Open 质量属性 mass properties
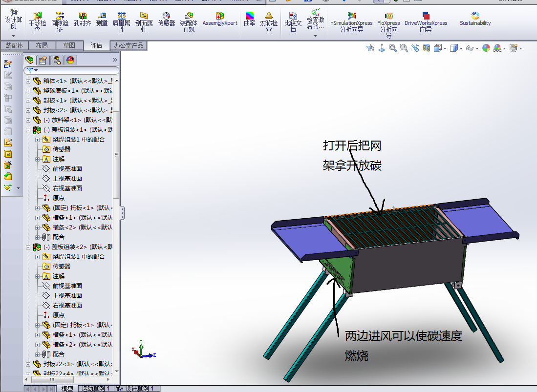The image size is (537, 392). pyautogui.click(x=121, y=21)
